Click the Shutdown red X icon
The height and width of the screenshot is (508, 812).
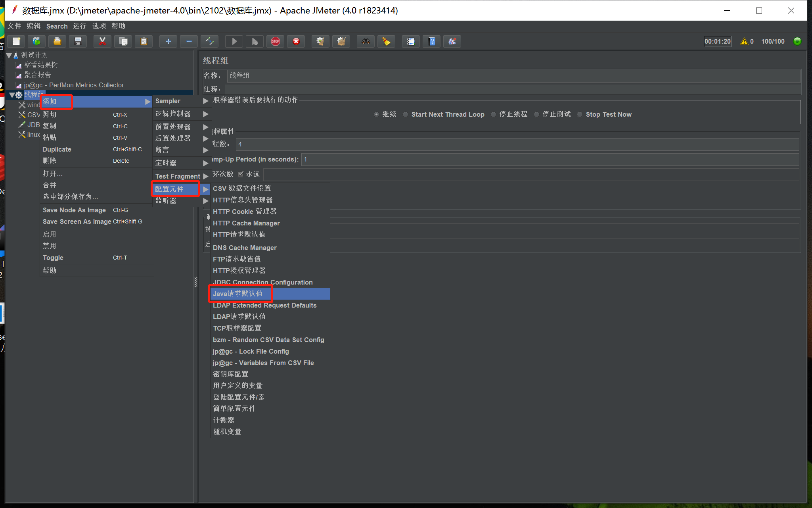[296, 41]
